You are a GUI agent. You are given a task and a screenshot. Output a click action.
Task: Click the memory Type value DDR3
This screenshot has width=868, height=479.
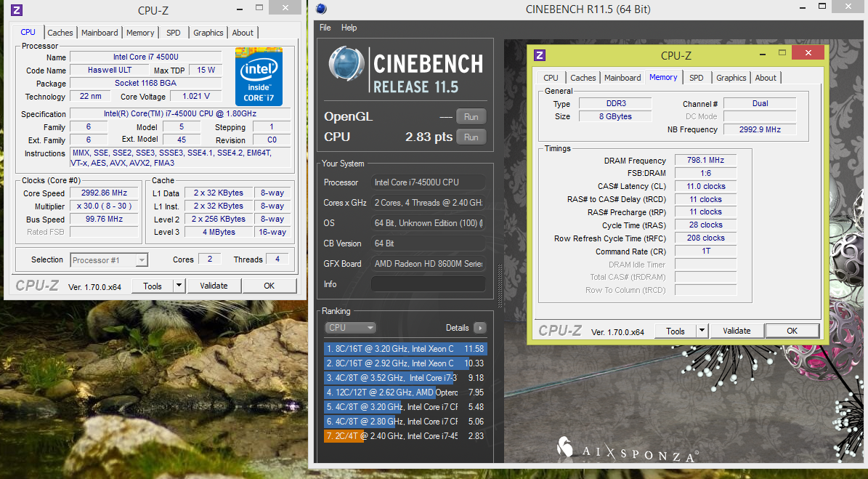click(615, 103)
